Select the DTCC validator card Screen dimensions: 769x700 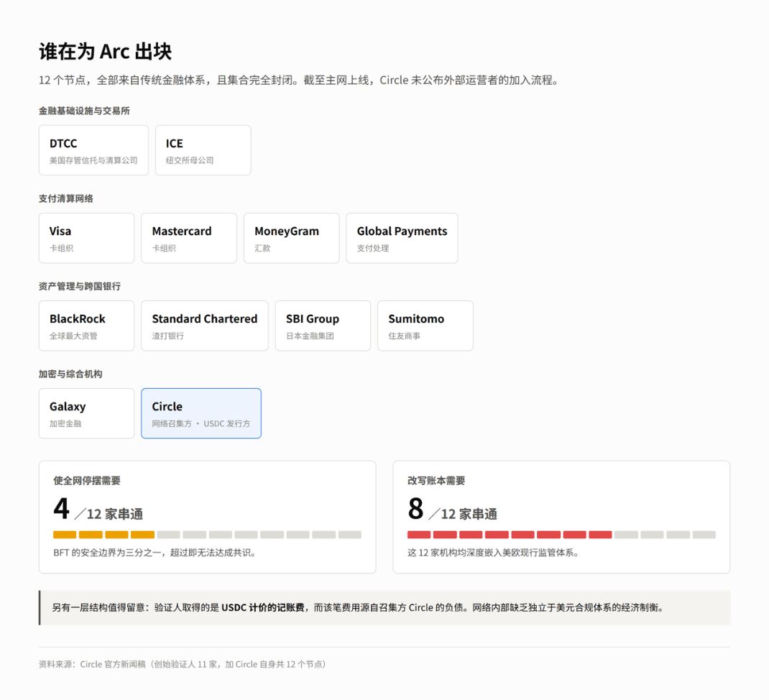point(93,150)
